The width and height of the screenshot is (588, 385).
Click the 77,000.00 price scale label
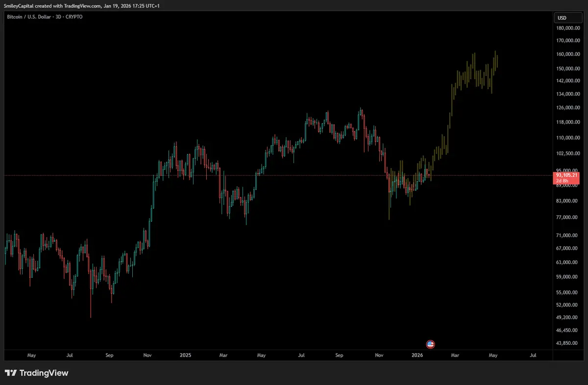point(567,217)
